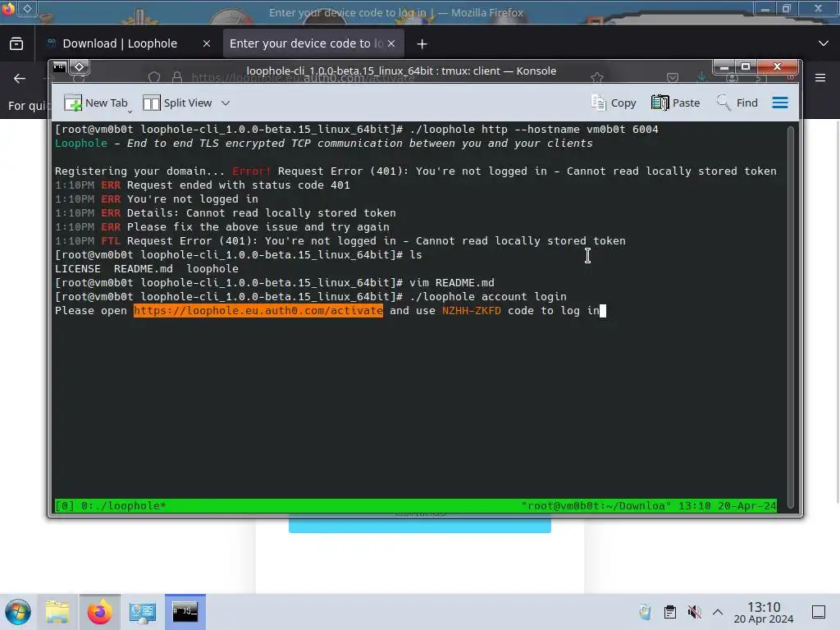Click the NZHH-ZKFD device code text

click(472, 311)
